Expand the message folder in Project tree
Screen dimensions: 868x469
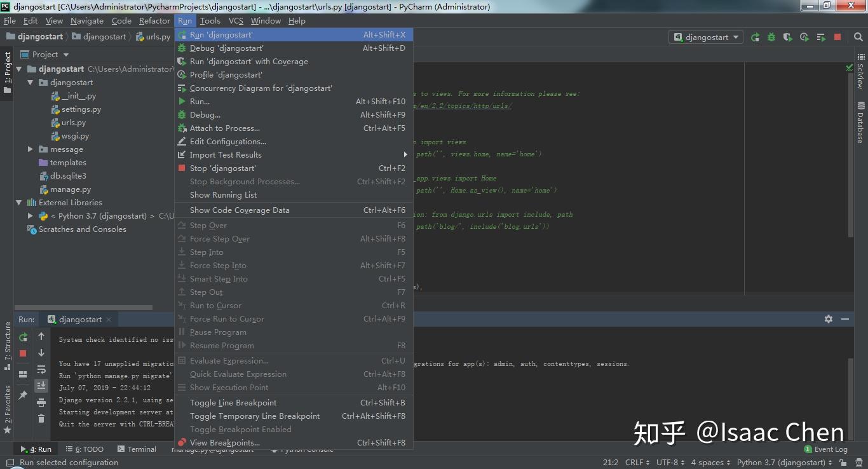click(x=30, y=149)
